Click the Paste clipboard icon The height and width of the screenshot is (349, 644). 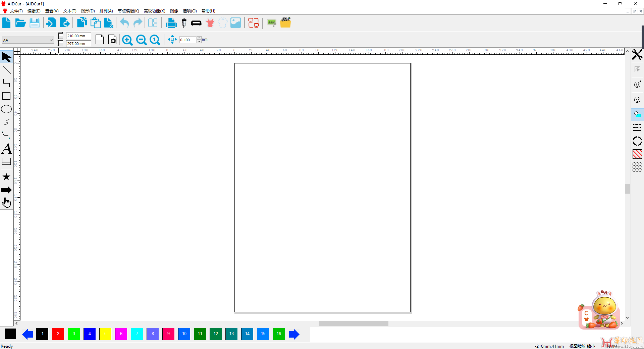[x=96, y=23]
